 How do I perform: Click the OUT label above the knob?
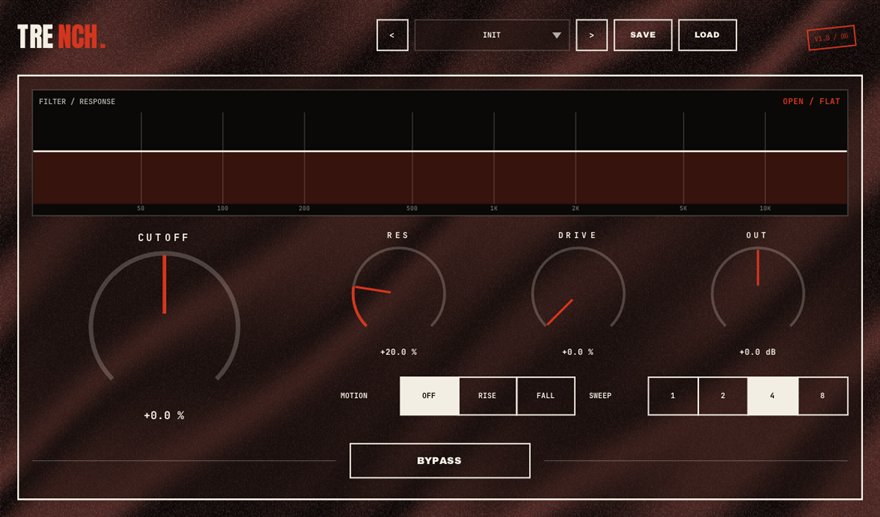tap(757, 235)
